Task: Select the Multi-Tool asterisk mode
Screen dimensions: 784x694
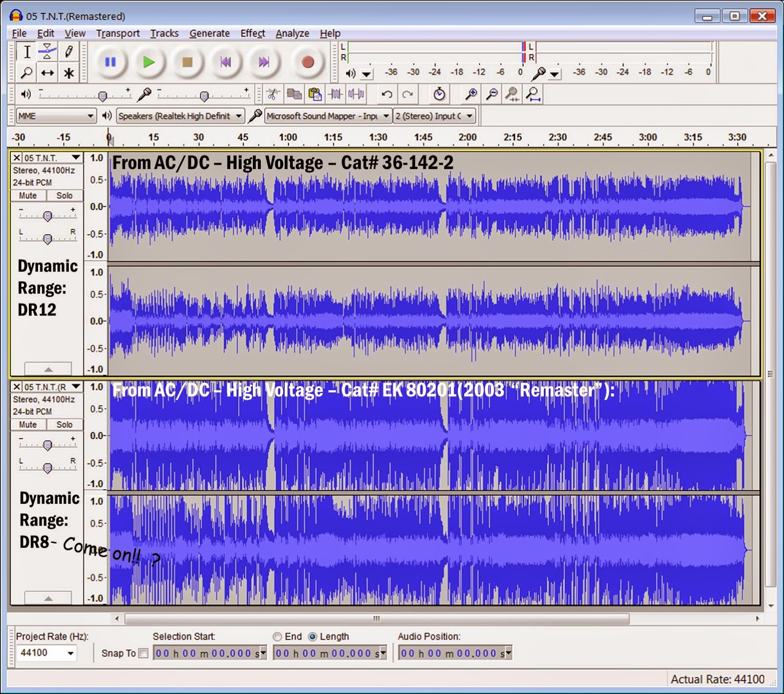Action: coord(69,73)
